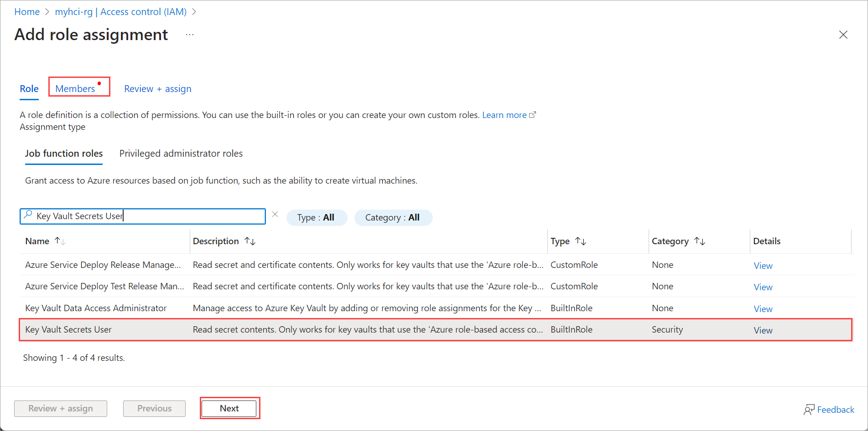View details for Azure Service Deploy Release Manager

[763, 266]
